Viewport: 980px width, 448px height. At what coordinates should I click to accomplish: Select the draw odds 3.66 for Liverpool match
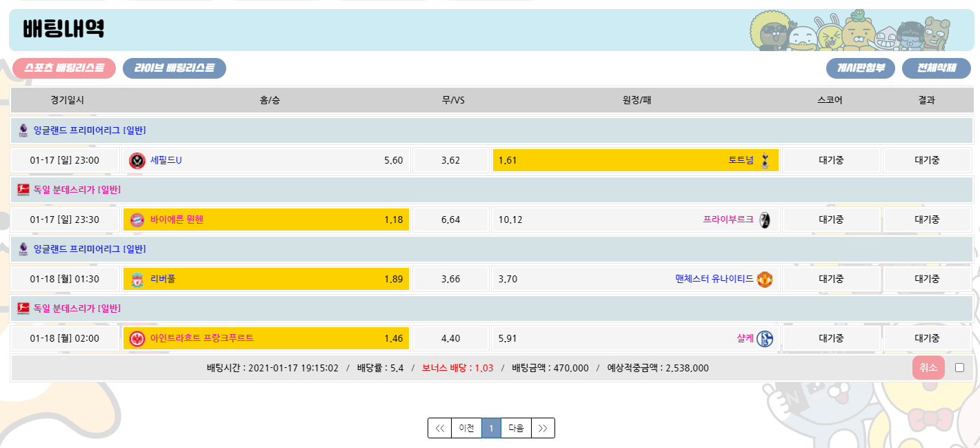(x=450, y=280)
